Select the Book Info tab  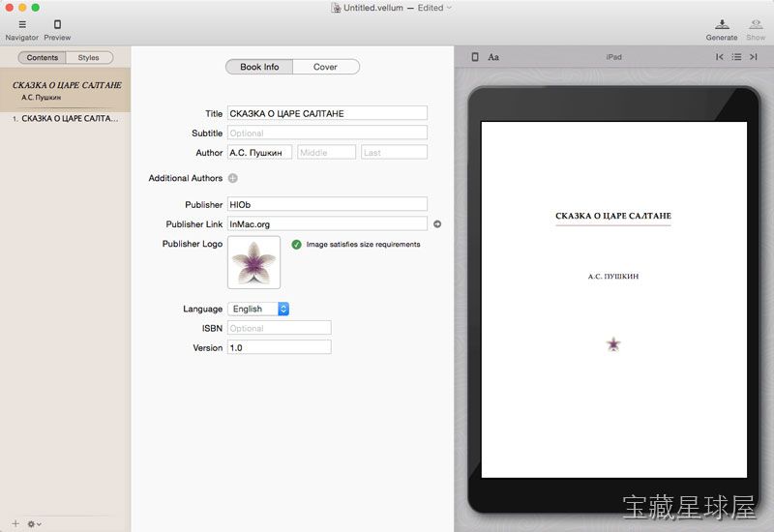(x=259, y=67)
